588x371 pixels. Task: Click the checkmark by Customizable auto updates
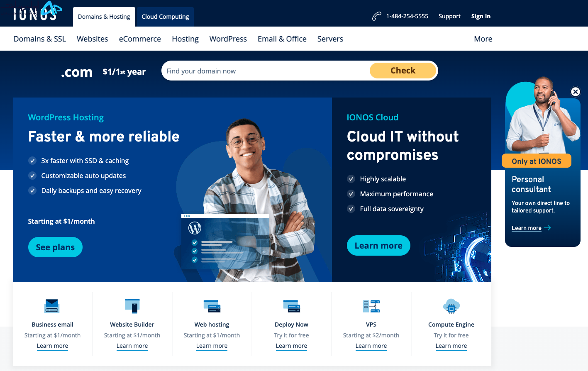coord(32,176)
